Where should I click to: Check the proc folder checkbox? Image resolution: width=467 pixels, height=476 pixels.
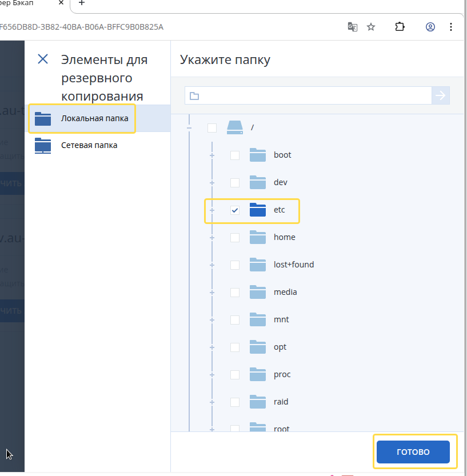(x=235, y=375)
